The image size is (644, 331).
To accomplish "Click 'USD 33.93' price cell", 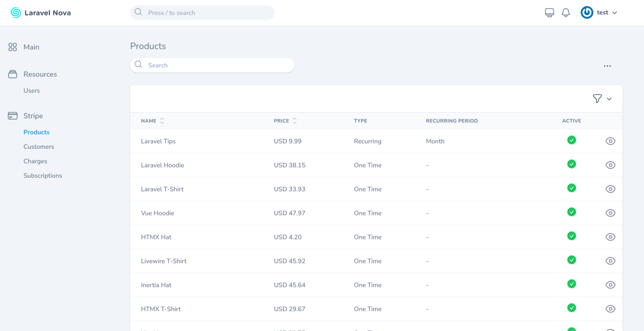I will pos(290,189).
